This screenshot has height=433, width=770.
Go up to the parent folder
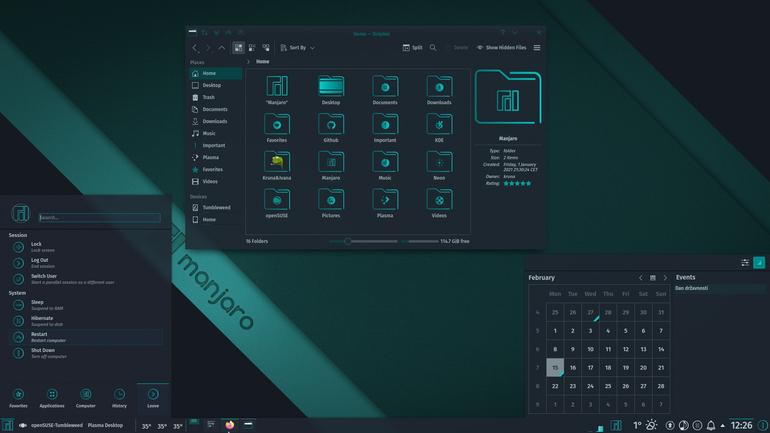click(221, 48)
